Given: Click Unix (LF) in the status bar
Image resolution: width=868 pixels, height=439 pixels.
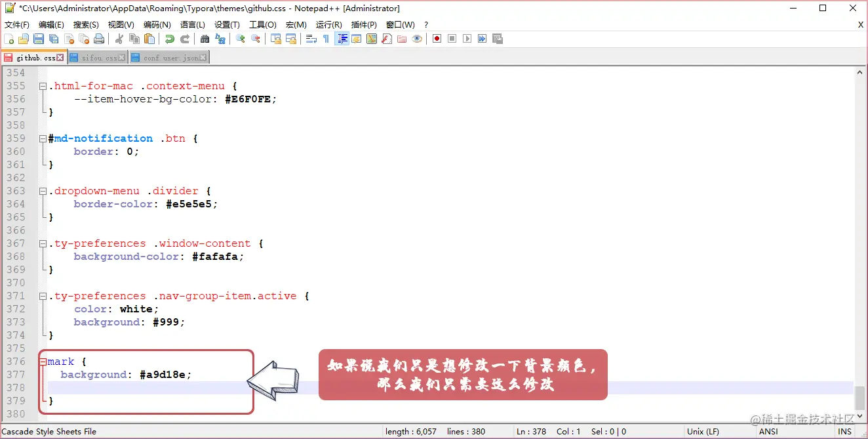Looking at the screenshot, I should pos(702,431).
